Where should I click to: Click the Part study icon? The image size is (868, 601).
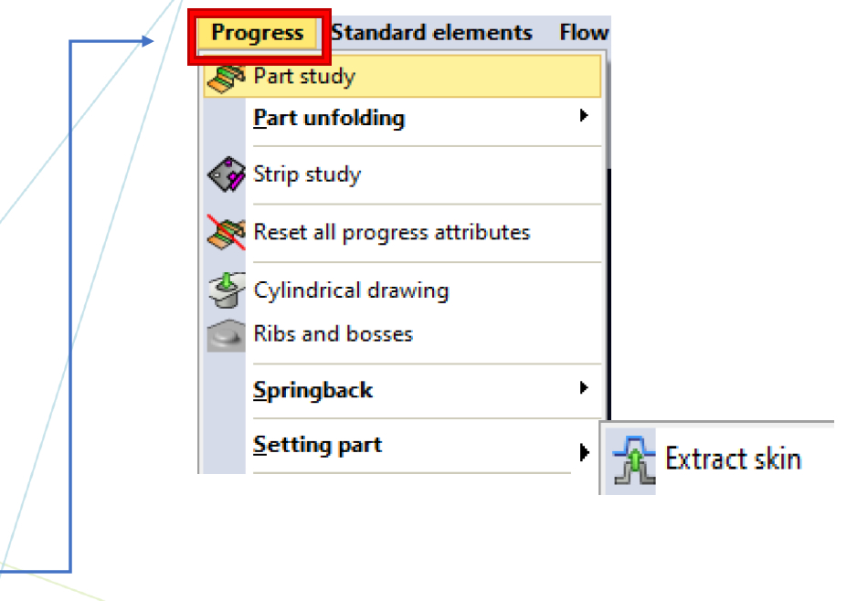226,79
